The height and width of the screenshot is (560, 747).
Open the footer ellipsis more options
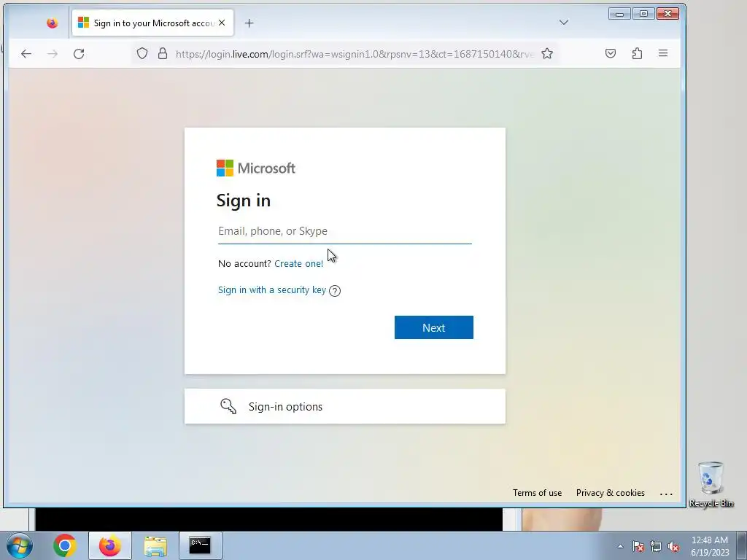[666, 494]
